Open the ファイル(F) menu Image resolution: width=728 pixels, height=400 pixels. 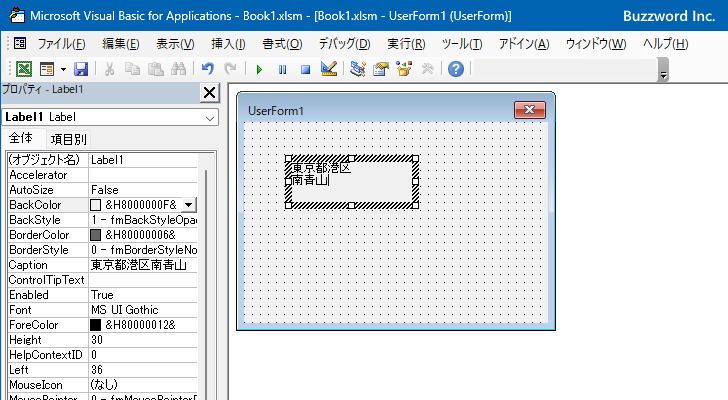[x=61, y=44]
